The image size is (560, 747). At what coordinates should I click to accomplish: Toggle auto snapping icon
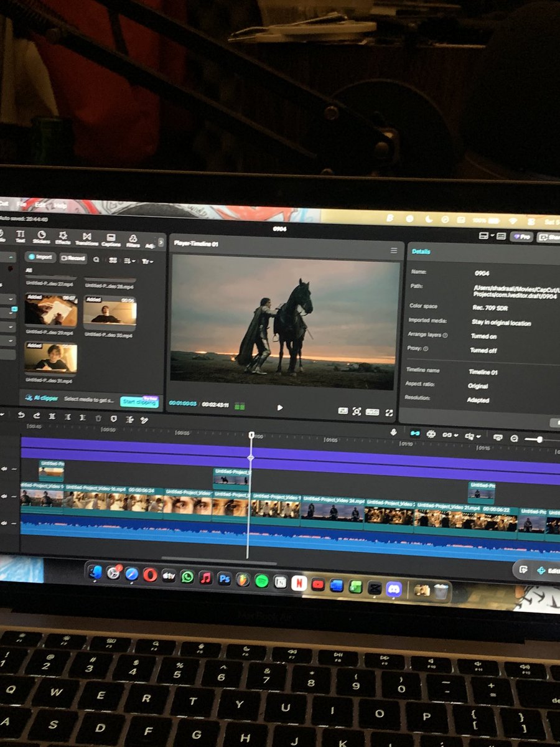point(431,433)
